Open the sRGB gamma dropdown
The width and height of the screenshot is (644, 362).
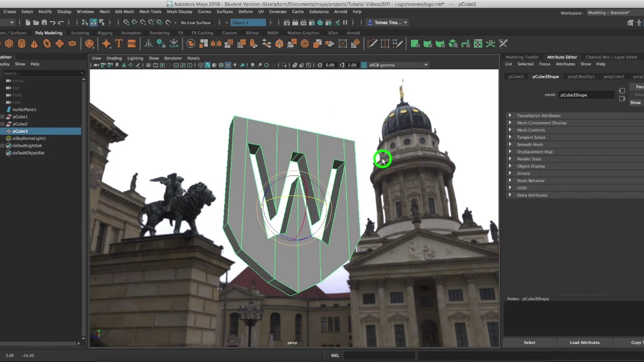[x=398, y=65]
